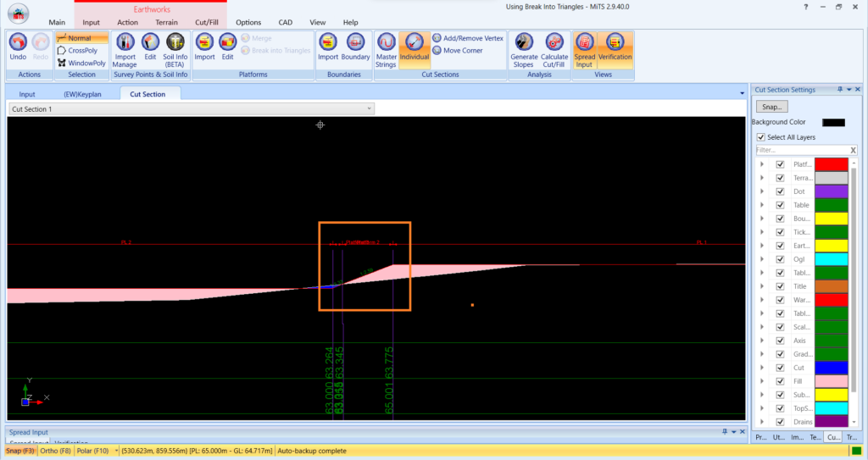Choose the Move Corner tool
The height and width of the screenshot is (460, 868).
pos(458,50)
